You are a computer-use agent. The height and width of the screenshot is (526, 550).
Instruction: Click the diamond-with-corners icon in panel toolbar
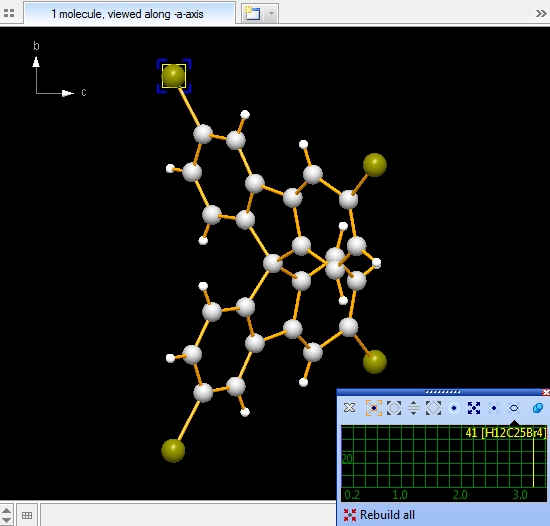coord(434,408)
